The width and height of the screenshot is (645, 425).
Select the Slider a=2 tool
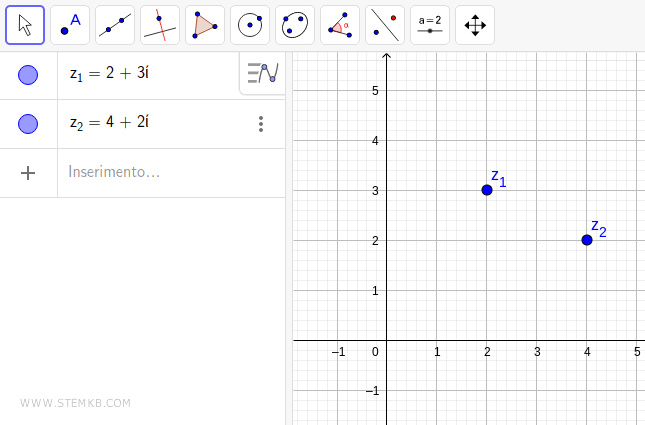point(430,25)
